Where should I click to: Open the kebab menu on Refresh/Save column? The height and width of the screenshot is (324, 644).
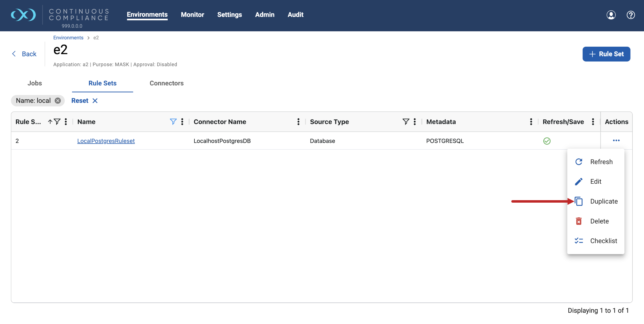[593, 122]
